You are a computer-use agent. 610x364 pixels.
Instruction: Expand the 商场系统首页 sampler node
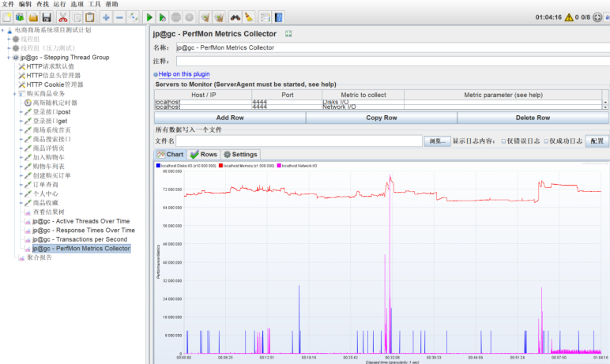tap(21, 130)
